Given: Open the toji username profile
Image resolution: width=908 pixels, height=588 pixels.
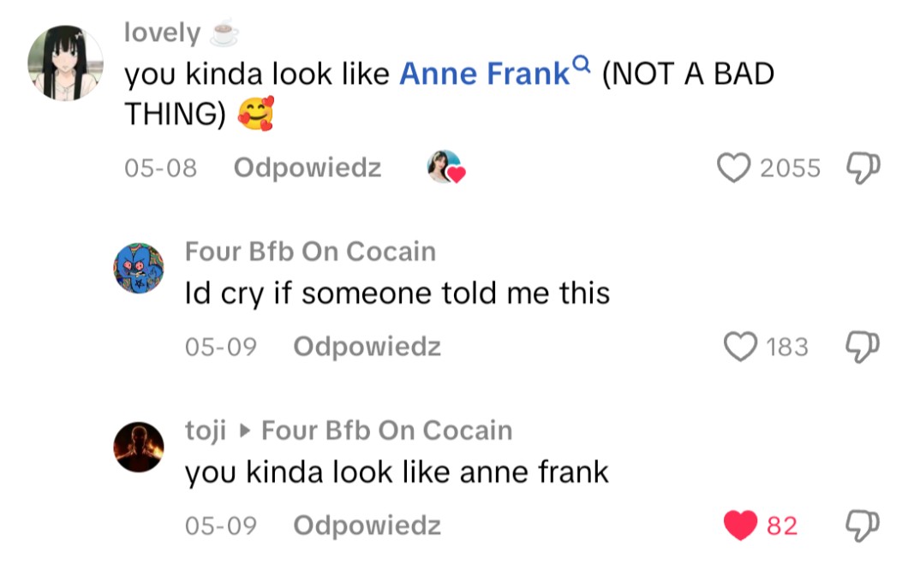Looking at the screenshot, I should click(206, 430).
